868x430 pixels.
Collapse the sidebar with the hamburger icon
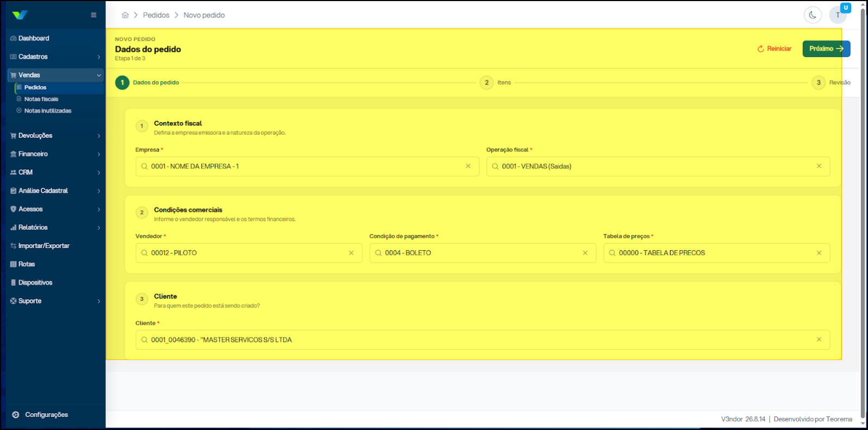(x=93, y=15)
